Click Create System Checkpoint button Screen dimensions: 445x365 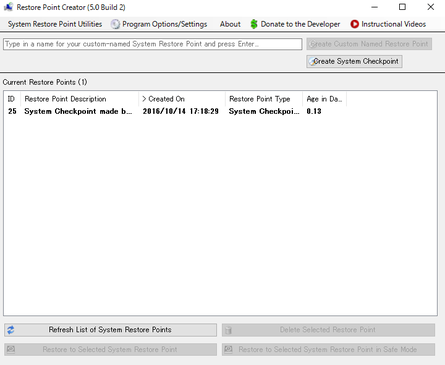coord(354,61)
